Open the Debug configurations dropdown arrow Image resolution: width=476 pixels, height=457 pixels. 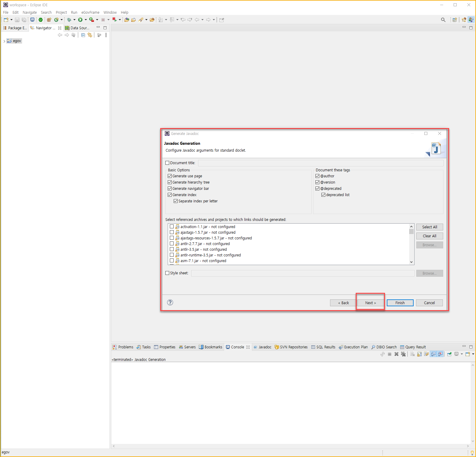(74, 20)
